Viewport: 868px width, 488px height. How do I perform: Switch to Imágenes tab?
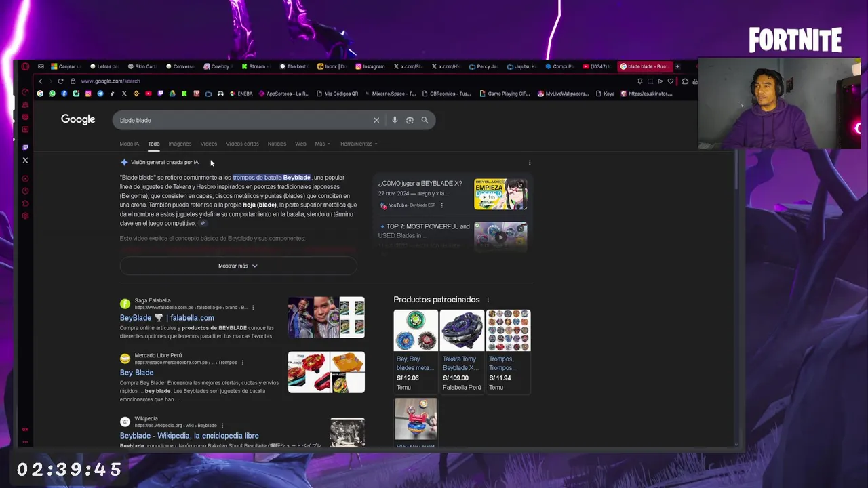click(180, 144)
